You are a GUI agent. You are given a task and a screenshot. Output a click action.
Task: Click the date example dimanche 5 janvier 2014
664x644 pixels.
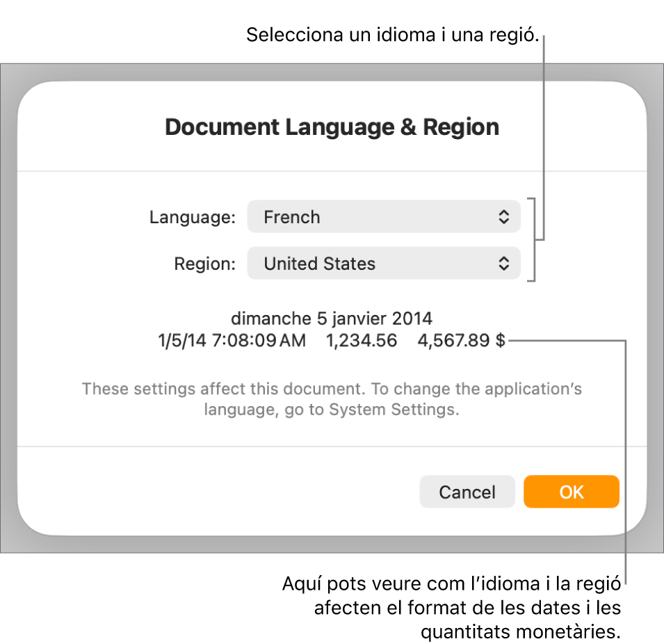(x=332, y=319)
